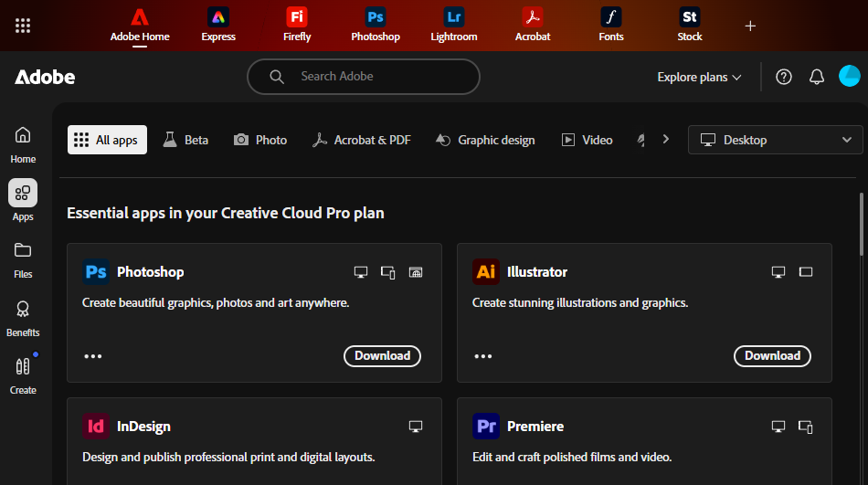The image size is (868, 485).
Task: Open the Desktop platform dropdown
Action: [775, 140]
